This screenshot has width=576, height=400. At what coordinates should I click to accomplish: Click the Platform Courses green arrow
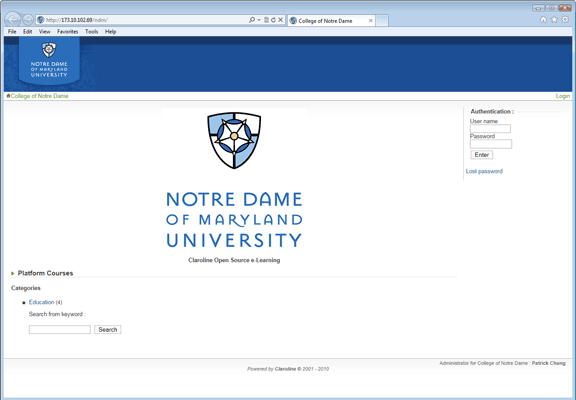click(x=13, y=273)
